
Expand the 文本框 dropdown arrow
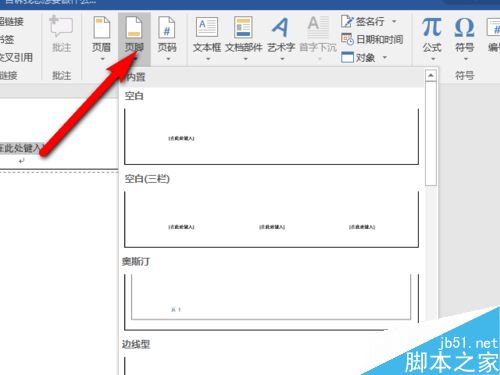(208, 59)
